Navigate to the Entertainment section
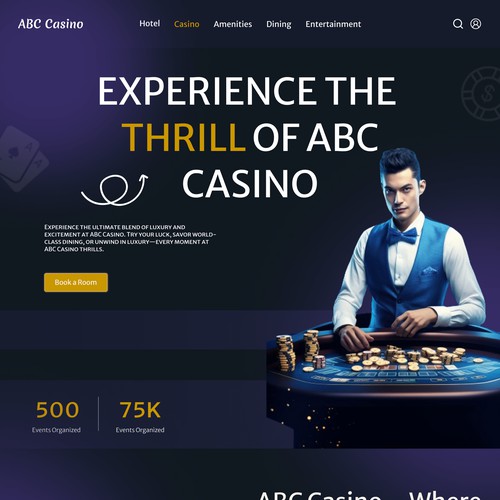Viewport: 500px width, 500px height. [x=333, y=24]
